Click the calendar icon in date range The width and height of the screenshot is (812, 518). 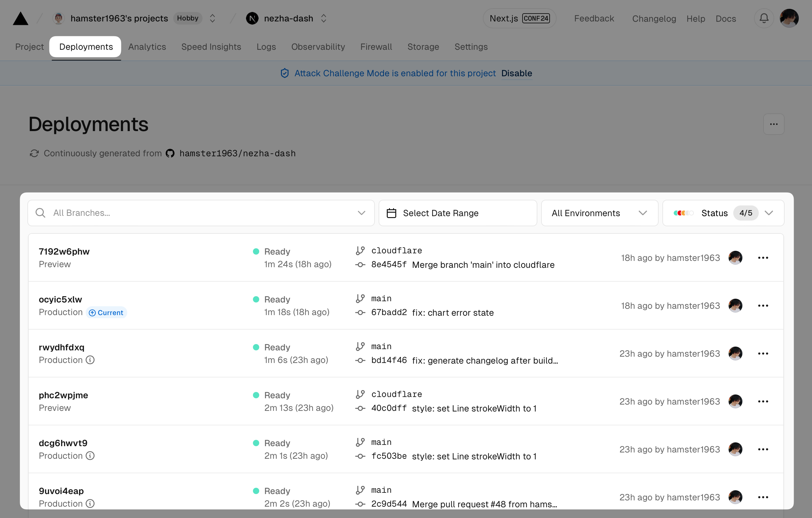click(x=391, y=213)
